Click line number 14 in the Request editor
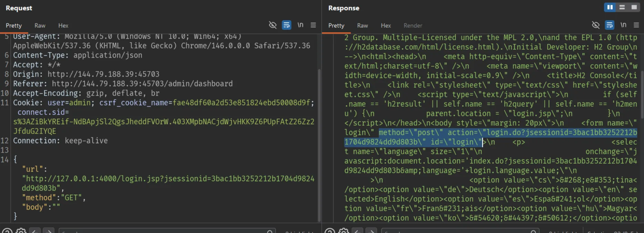The image size is (644, 233). coord(4,159)
